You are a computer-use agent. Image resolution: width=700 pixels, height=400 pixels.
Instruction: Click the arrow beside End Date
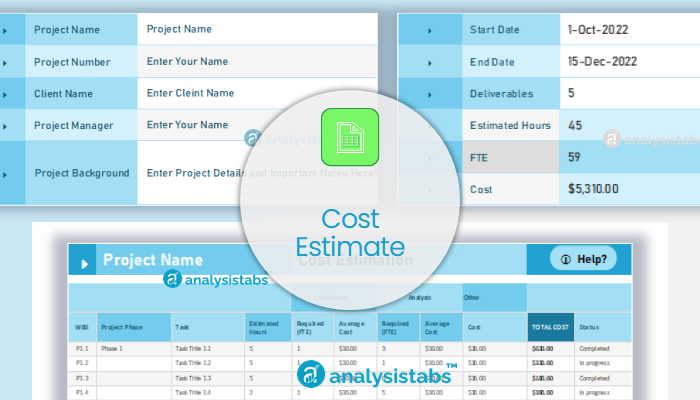coord(430,62)
